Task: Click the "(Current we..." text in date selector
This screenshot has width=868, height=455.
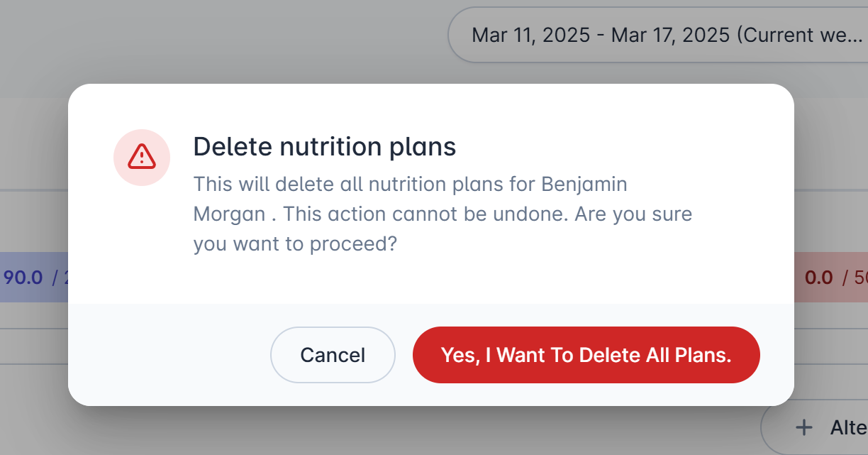Action: coord(800,35)
